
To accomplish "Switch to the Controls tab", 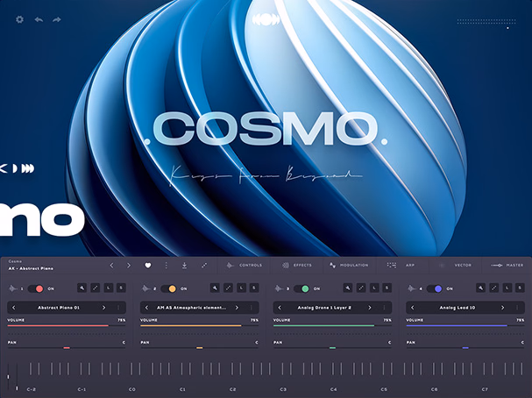I will 245,266.
